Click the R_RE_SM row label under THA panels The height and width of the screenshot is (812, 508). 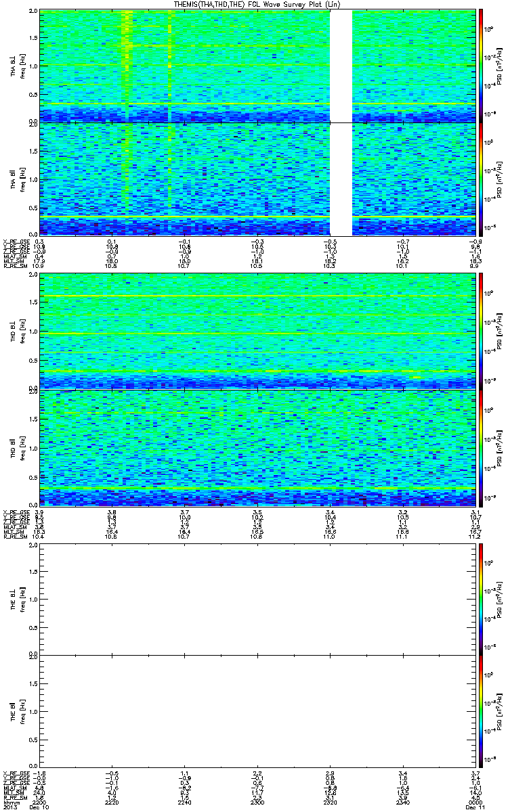pos(16,266)
